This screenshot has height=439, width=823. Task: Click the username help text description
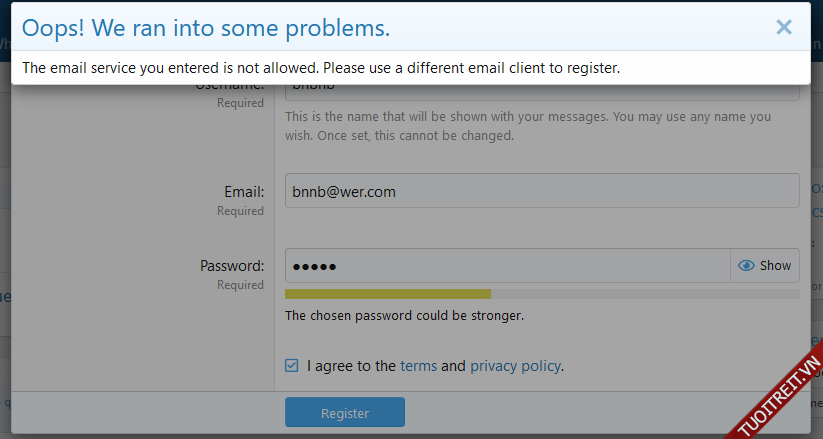coord(528,126)
